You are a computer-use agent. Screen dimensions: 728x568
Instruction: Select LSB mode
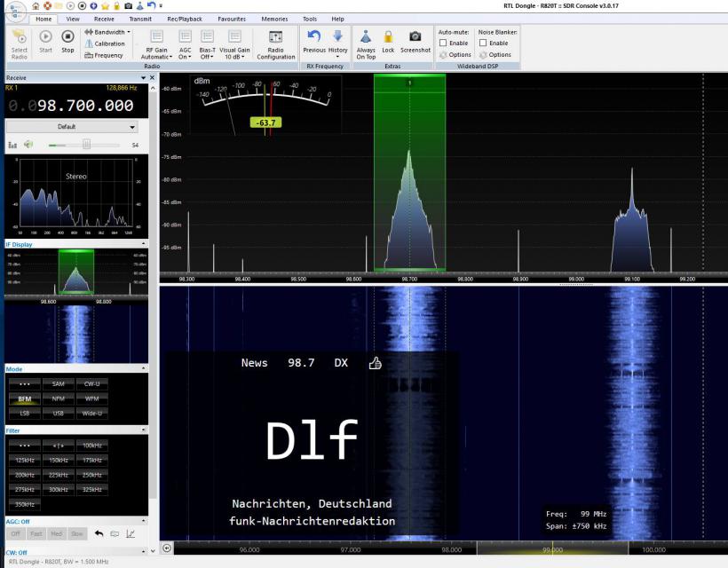coord(25,413)
